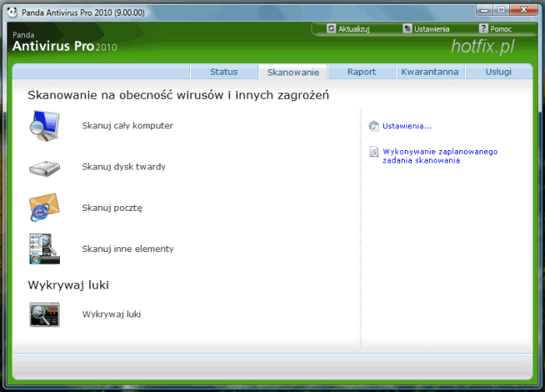The height and width of the screenshot is (392, 545).
Task: Open the Ustawienia... link in right panel
Action: click(x=406, y=126)
